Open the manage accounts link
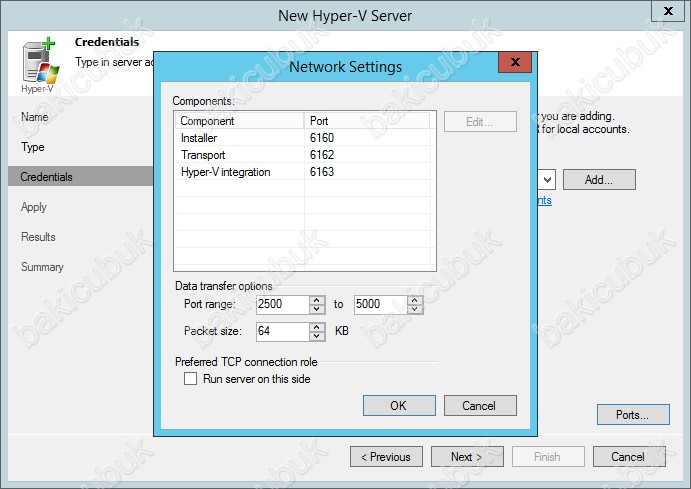This screenshot has height=489, width=691. pos(545,200)
